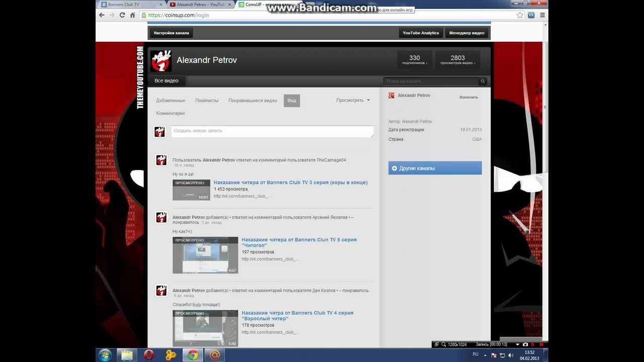Click the fourth taskbar icon (yellow app)

click(x=171, y=355)
